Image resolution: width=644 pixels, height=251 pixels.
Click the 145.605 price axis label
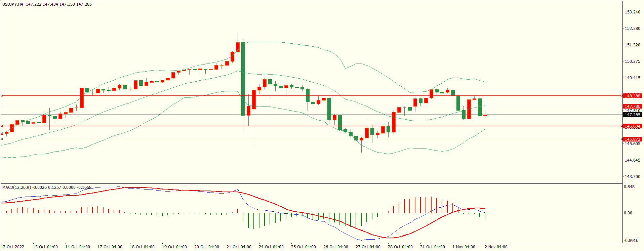[x=632, y=144]
